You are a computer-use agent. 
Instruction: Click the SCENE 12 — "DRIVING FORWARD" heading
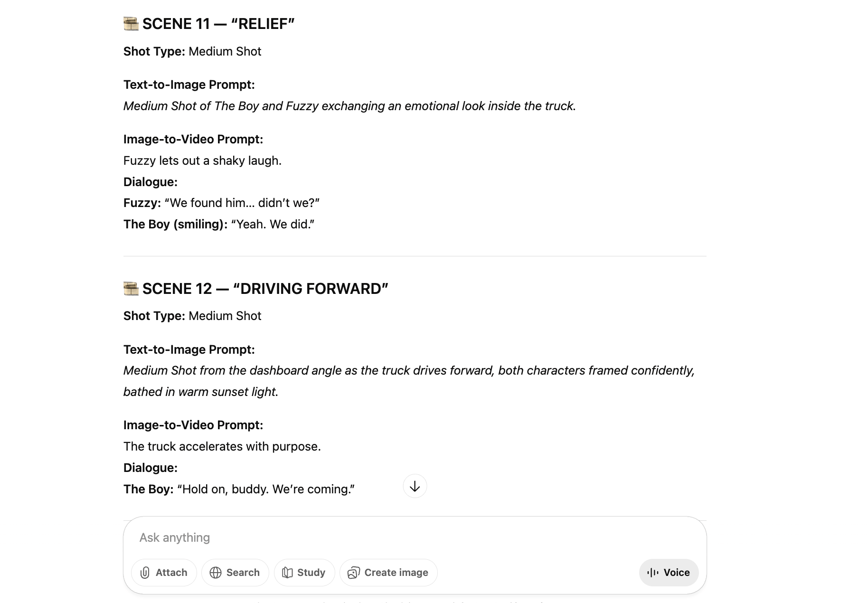tap(265, 289)
